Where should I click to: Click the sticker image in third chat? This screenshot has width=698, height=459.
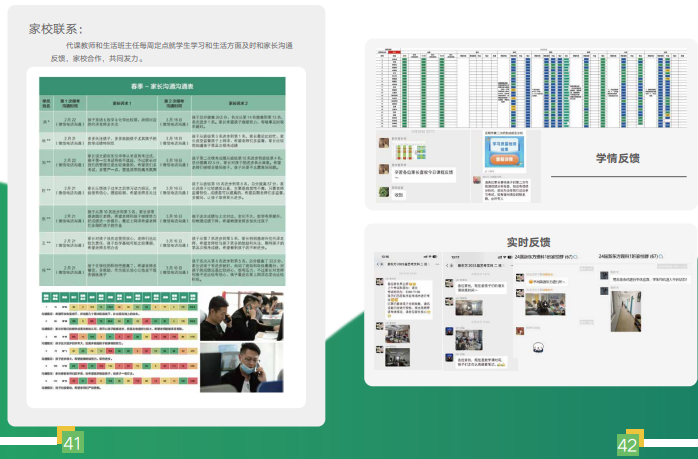(538, 347)
